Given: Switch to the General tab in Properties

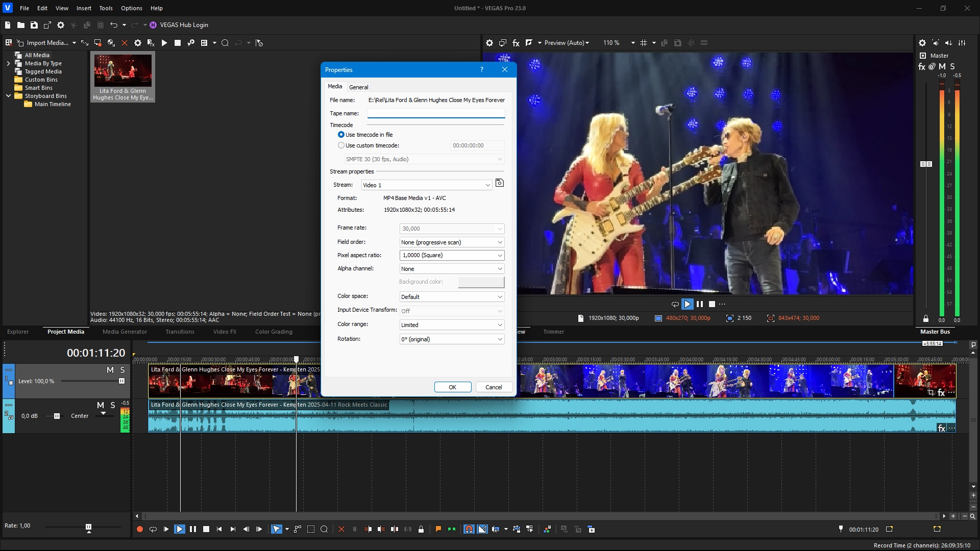Looking at the screenshot, I should point(358,87).
